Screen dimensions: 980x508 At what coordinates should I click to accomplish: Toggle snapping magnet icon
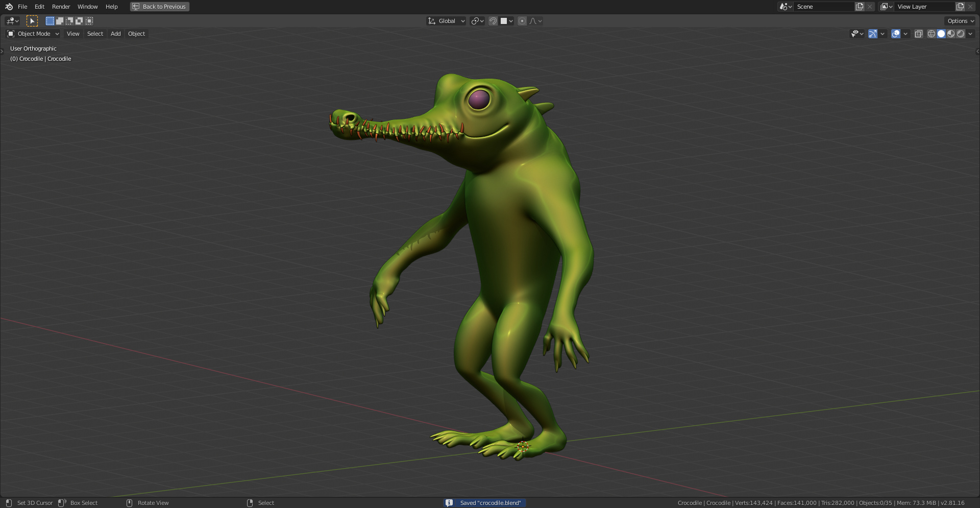click(493, 21)
